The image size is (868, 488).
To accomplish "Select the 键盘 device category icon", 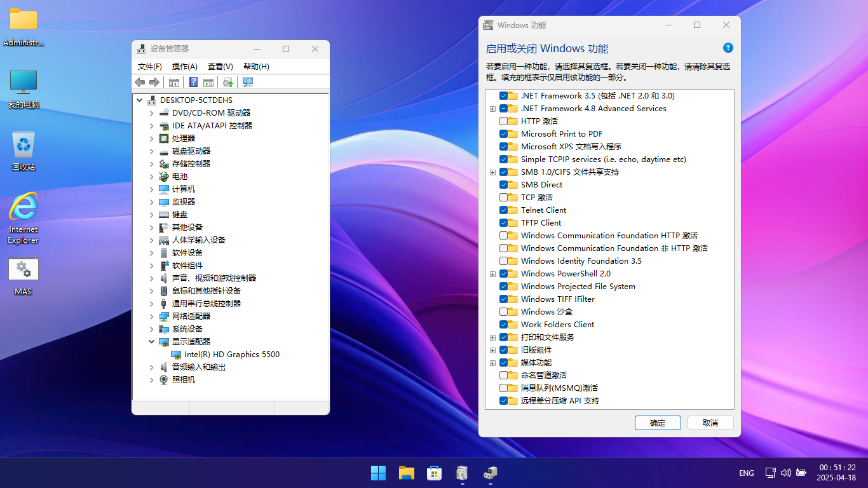I will (x=164, y=214).
